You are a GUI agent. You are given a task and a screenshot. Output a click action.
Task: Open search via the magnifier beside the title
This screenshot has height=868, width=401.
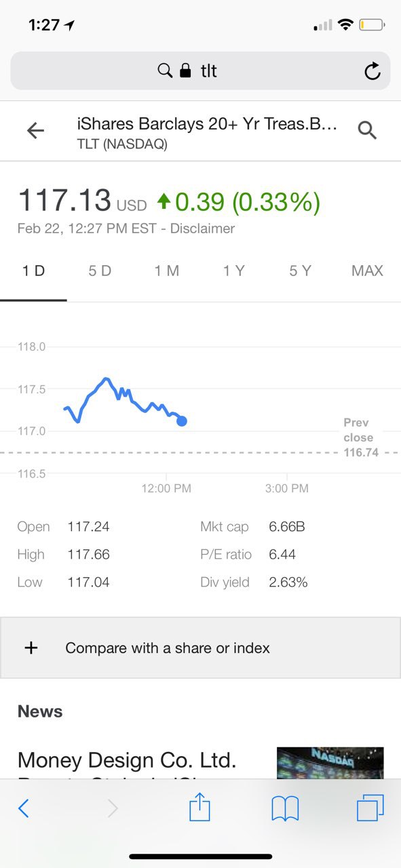[367, 130]
